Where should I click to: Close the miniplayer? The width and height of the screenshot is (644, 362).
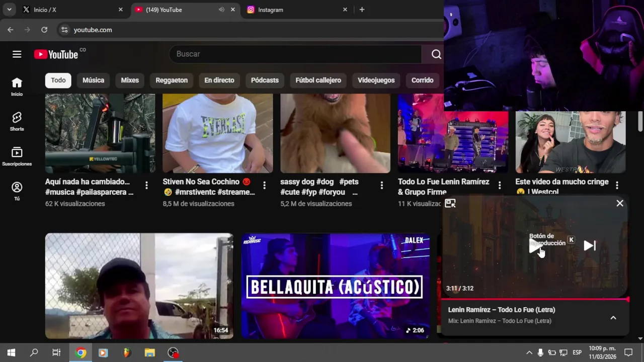[620, 203]
